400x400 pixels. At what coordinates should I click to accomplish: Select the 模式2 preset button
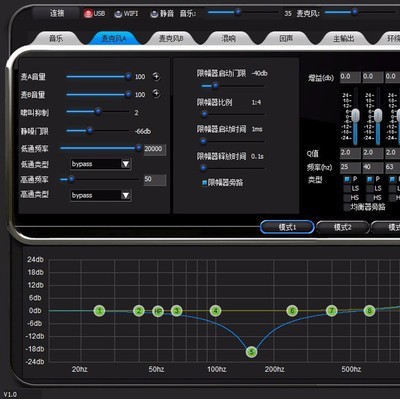tap(343, 228)
